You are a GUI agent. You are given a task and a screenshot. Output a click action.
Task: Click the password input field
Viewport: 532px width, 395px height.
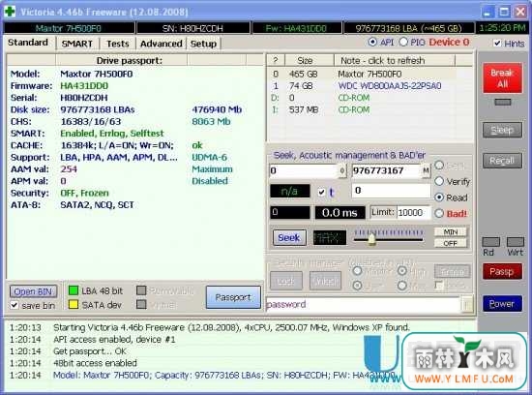[x=363, y=304]
